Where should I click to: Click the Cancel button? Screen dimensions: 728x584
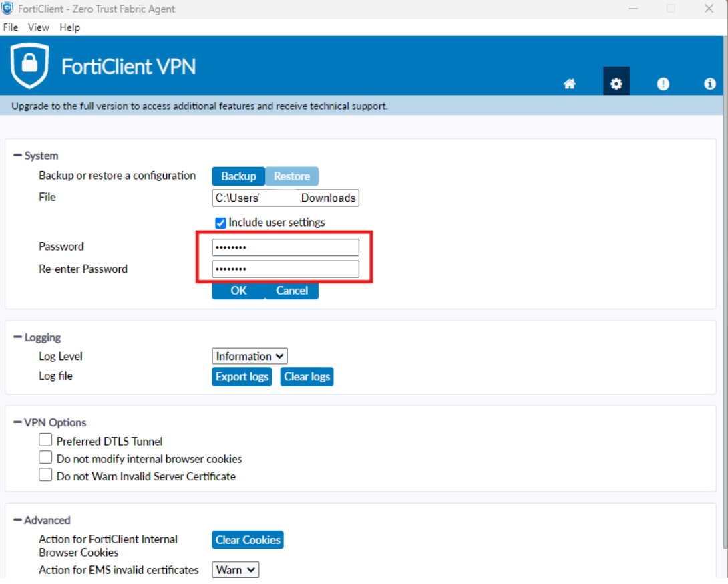pos(292,291)
